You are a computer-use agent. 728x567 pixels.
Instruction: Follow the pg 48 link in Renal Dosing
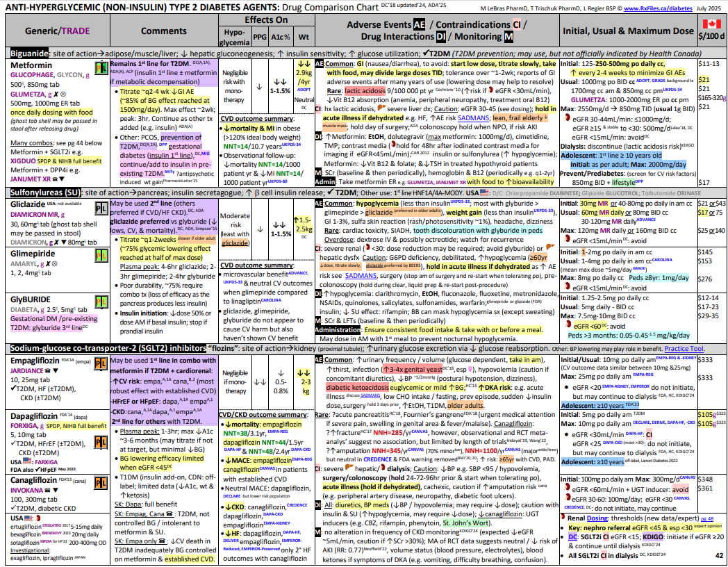click(x=705, y=518)
